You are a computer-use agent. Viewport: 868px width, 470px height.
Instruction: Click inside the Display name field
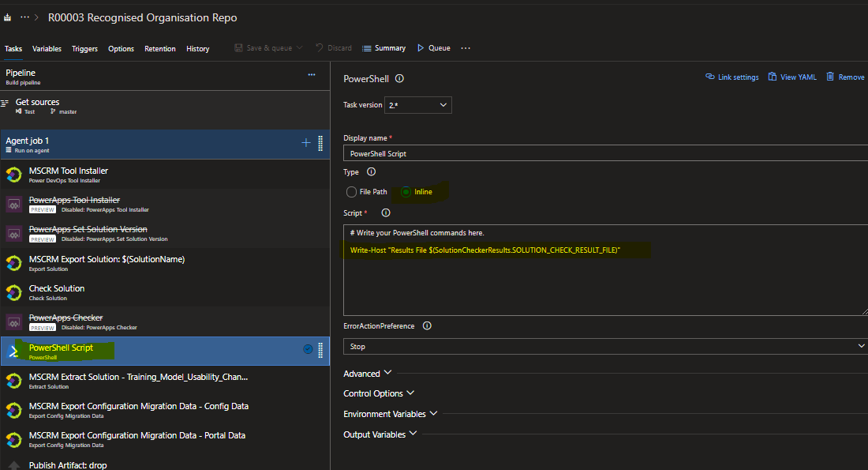point(552,152)
